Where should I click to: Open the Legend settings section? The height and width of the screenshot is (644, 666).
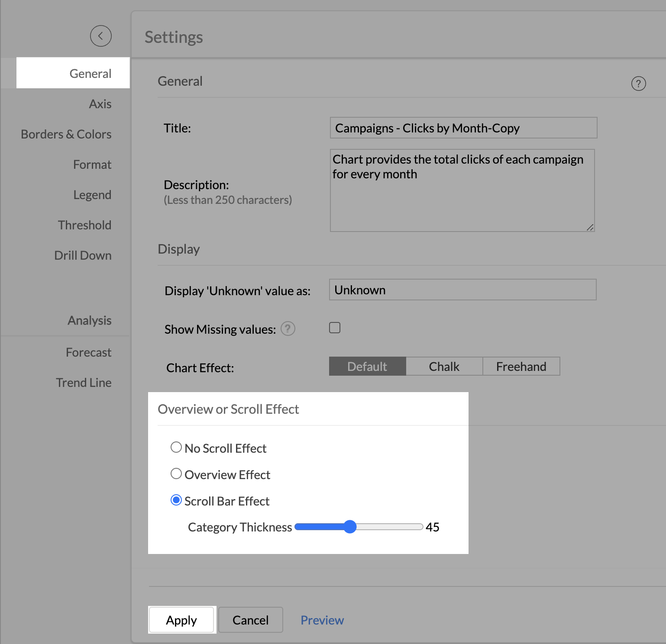[x=92, y=194]
